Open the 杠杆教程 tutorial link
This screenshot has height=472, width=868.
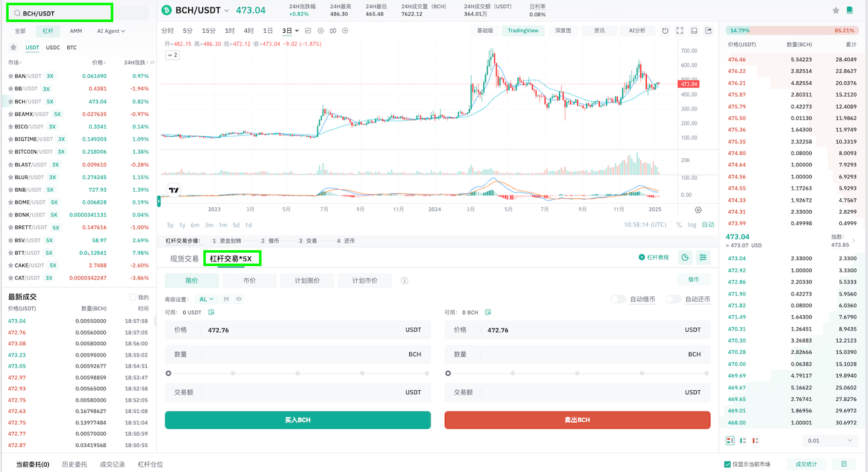pyautogui.click(x=655, y=257)
